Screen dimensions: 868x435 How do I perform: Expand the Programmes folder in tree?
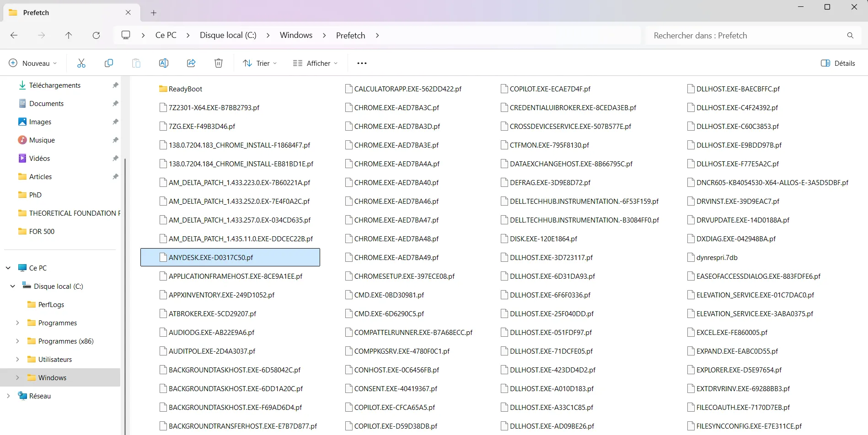[x=17, y=323]
